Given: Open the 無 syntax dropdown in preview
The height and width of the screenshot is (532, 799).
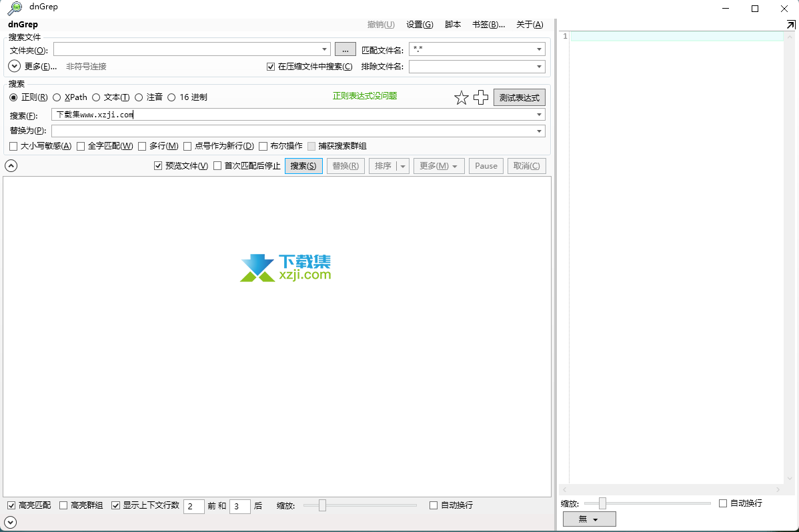Looking at the screenshot, I should pos(589,519).
